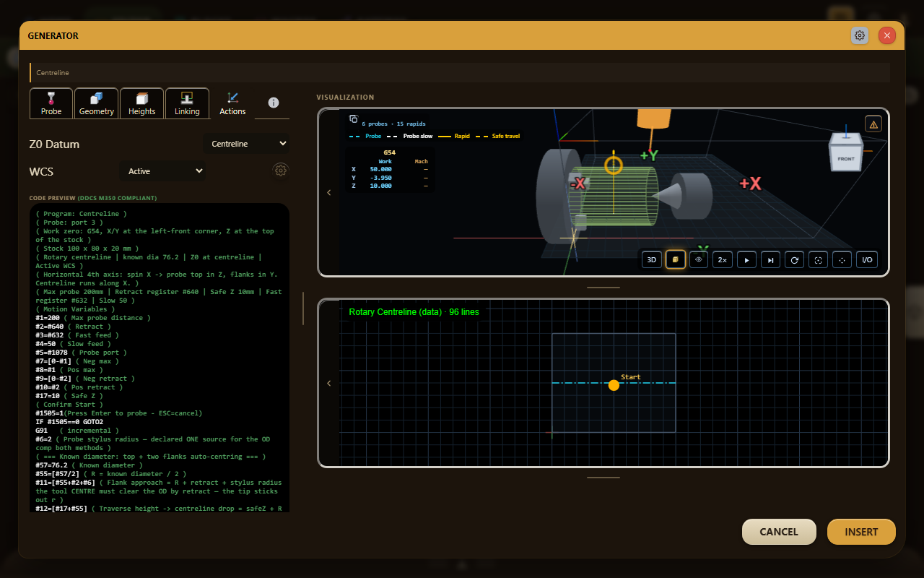924x578 pixels.
Task: Switch to the Geometry tab
Action: 97,103
